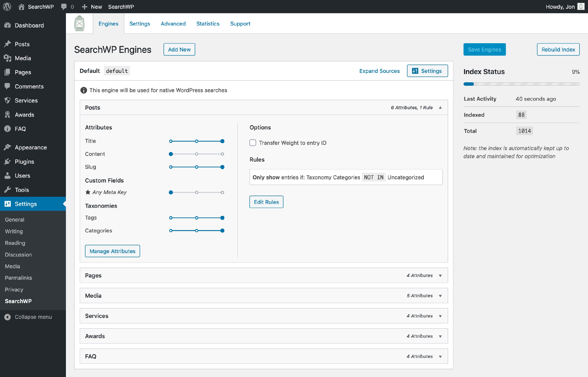This screenshot has height=377, width=588.
Task: Click Expand Sources link
Action: (379, 71)
